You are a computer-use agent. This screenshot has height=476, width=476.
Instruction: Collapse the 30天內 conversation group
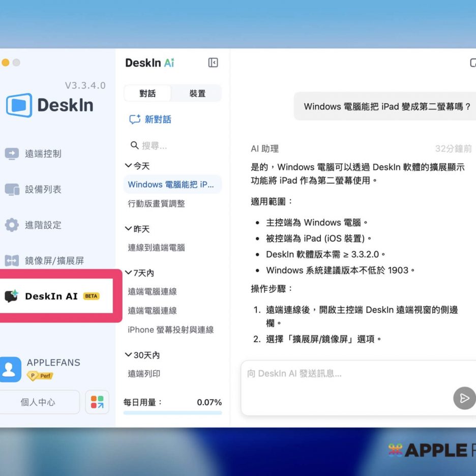(x=128, y=355)
